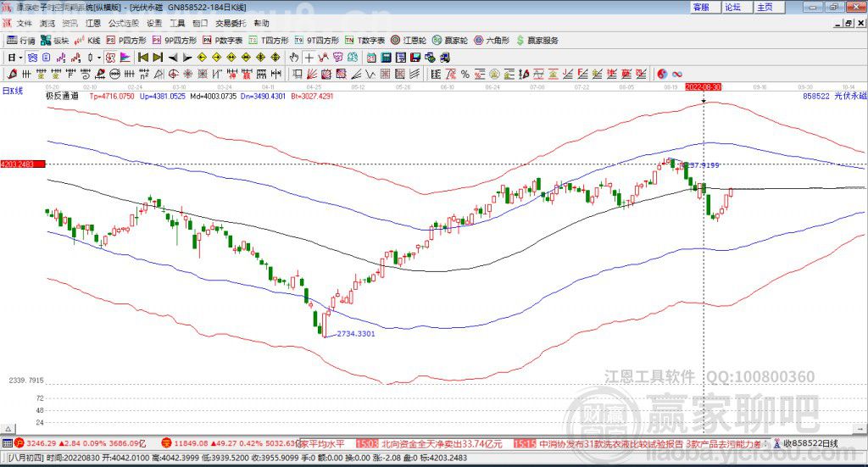Image resolution: width=868 pixels, height=467 pixels.
Task: Open the 9T四方形 tool
Action: coord(317,41)
